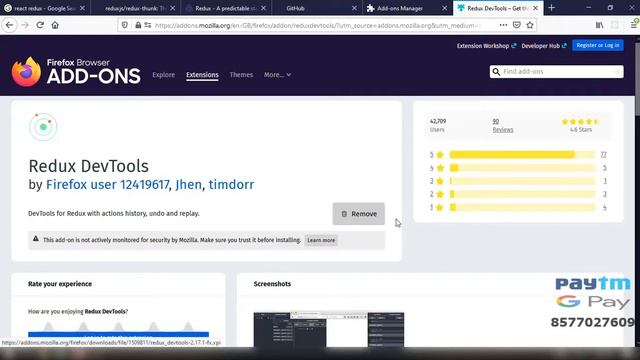Screen dimensions: 640x360
Task: Open the Developer Hub link
Action: point(544,46)
